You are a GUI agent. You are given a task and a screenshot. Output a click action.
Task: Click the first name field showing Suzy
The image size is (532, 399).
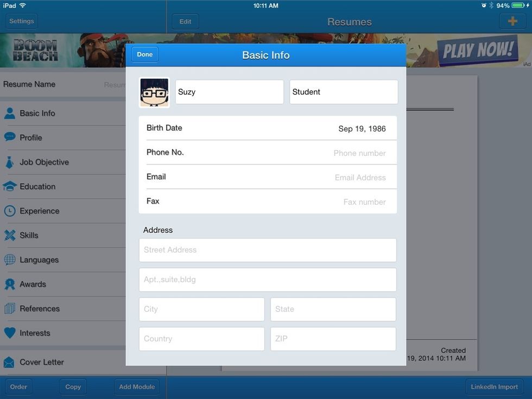[229, 92]
